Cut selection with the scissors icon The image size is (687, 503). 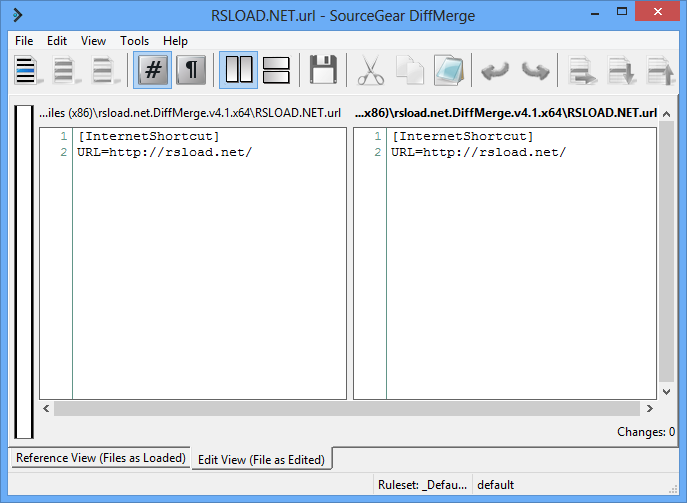(x=371, y=70)
